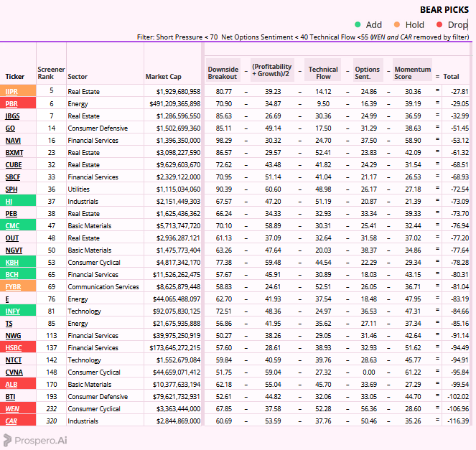This screenshot has width=476, height=450.
Task: Select HSBC market cap $173,645,272,215
Action: click(x=175, y=348)
